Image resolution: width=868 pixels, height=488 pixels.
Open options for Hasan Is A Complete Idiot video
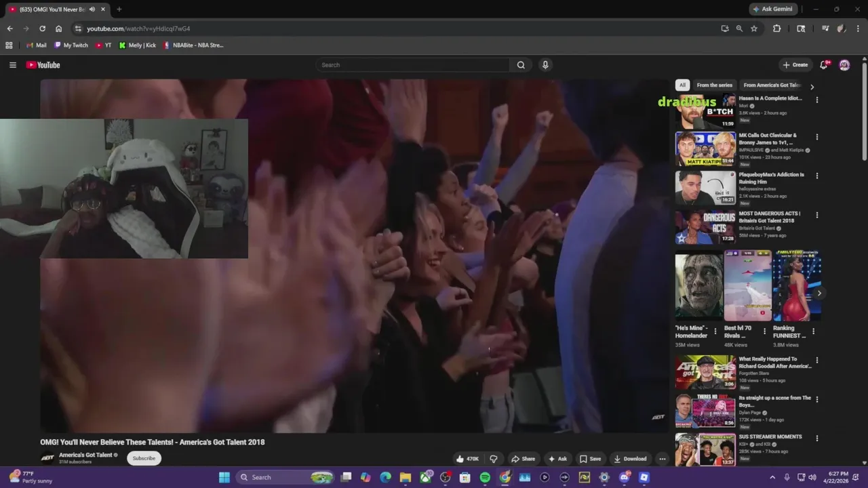coord(816,100)
